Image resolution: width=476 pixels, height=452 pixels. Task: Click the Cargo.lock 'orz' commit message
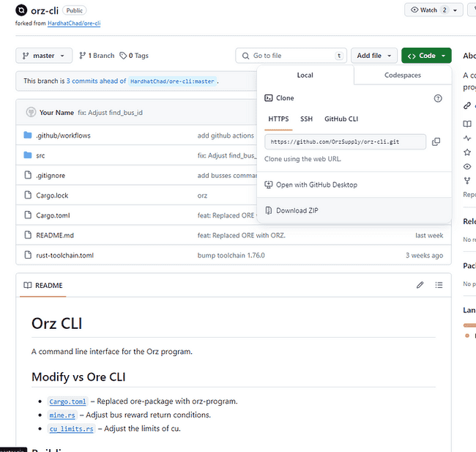click(x=202, y=196)
